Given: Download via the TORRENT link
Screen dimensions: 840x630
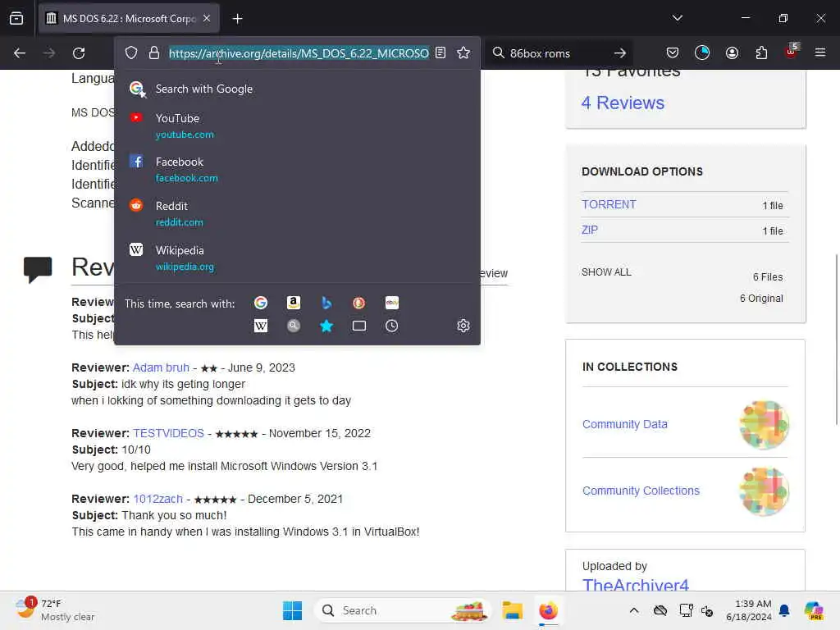Looking at the screenshot, I should click(x=609, y=204).
